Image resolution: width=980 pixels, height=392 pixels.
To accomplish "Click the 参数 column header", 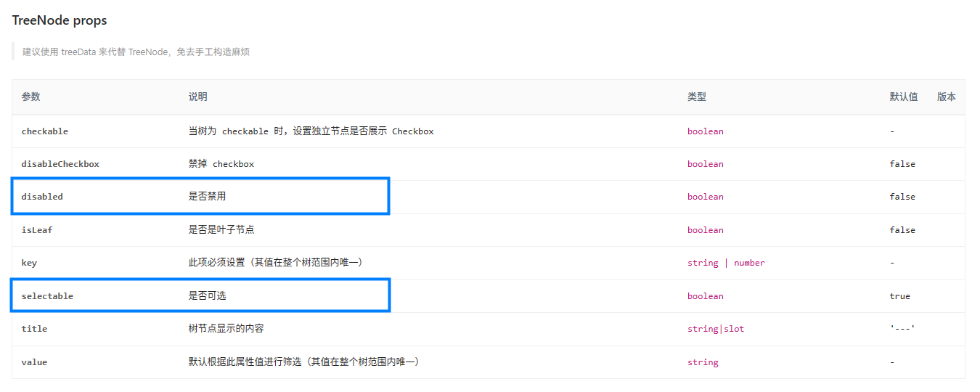I will pyautogui.click(x=31, y=97).
